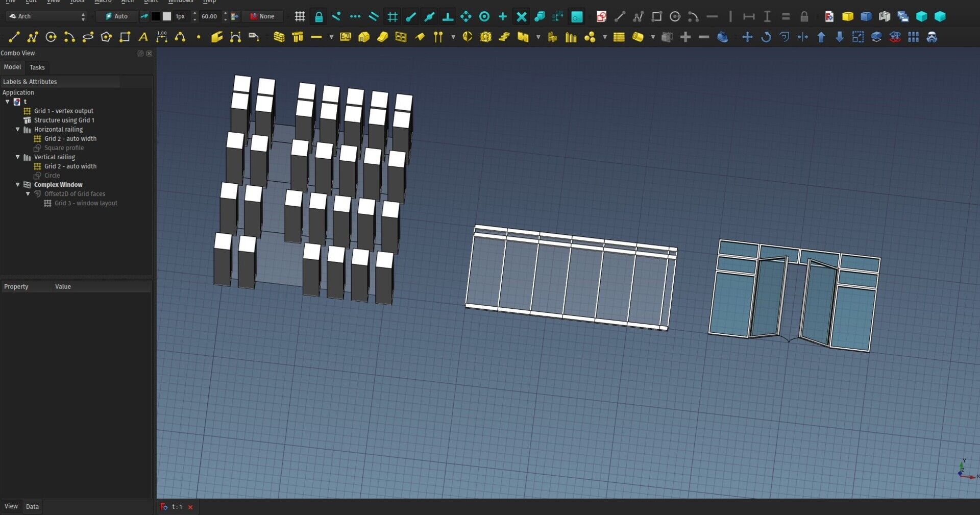Click the stormtrooper Clone icon
Screen dimensions: 980x515
click(932, 37)
